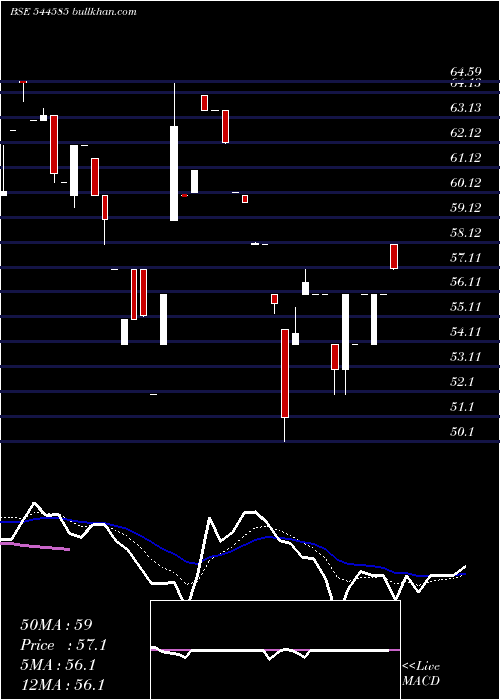Select the 63.13 price axis label

click(466, 108)
